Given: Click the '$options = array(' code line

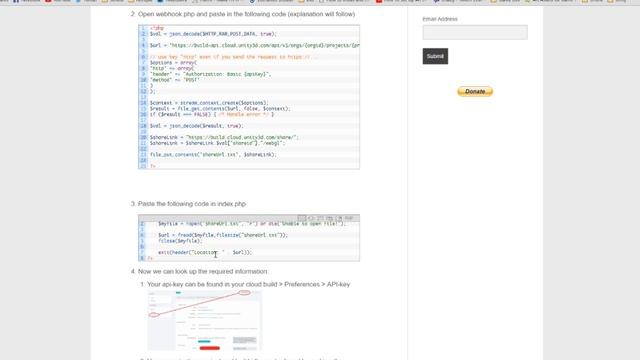Looking at the screenshot, I should [173, 62].
